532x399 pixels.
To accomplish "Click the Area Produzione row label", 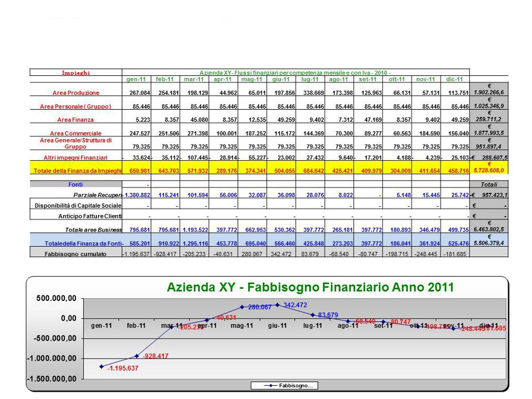I will (x=76, y=92).
